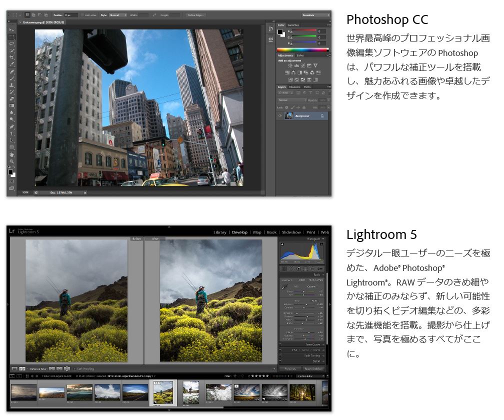Click the Levels adjustment icon
The height and width of the screenshot is (420, 504).
296,65
